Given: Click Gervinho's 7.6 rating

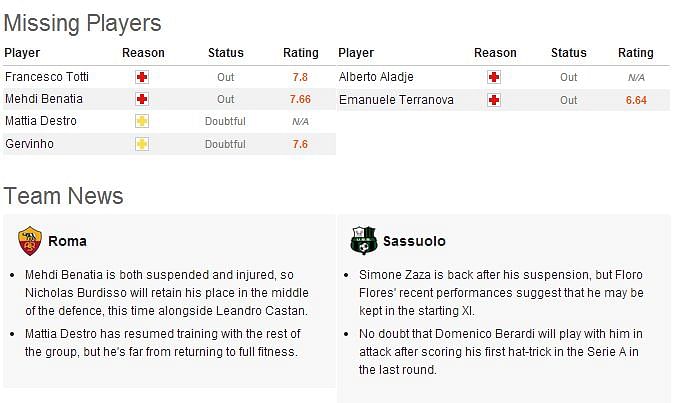Looking at the screenshot, I should 300,145.
